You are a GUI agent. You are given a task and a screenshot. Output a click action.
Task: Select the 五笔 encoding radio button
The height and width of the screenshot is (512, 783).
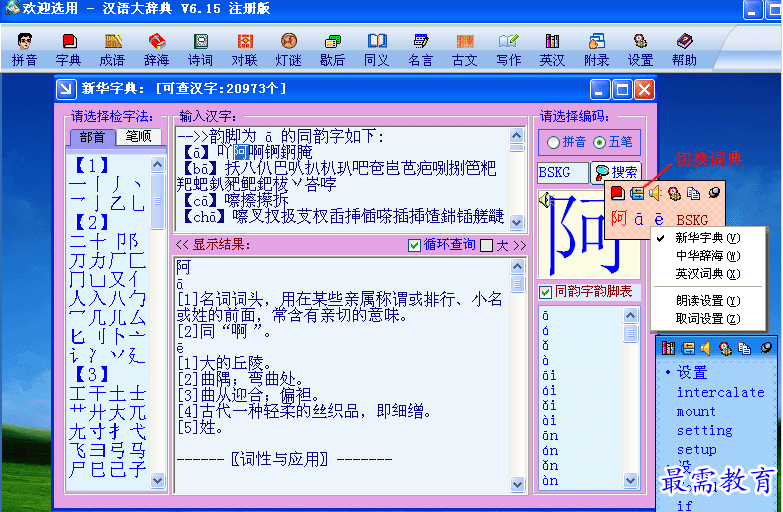click(x=599, y=142)
